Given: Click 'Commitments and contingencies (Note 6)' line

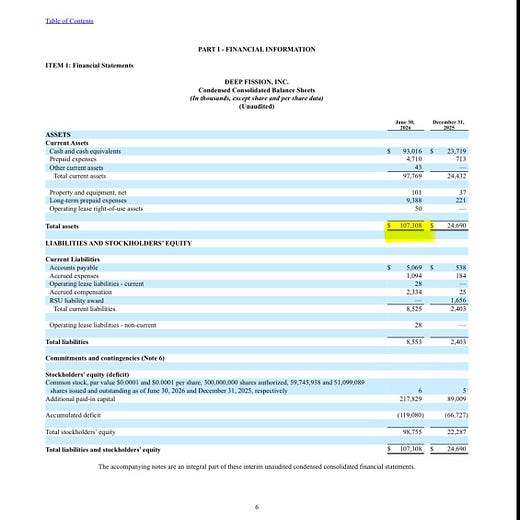Looking at the screenshot, I should pyautogui.click(x=105, y=358).
